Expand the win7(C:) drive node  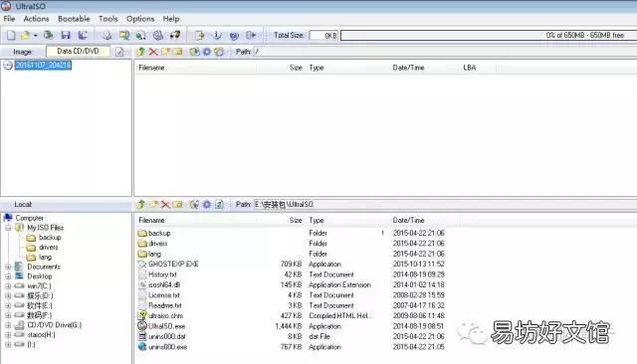point(8,286)
